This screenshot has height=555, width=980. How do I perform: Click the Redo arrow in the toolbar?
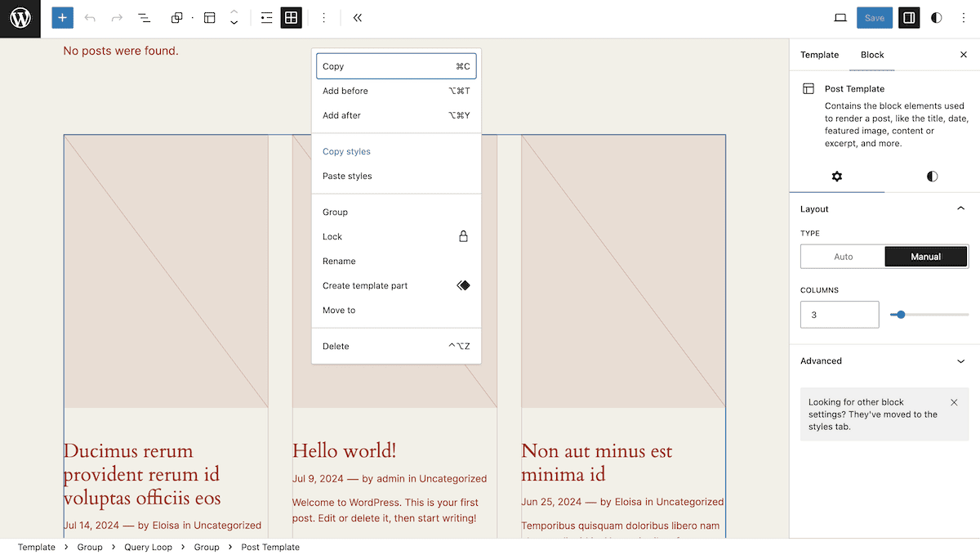click(116, 17)
